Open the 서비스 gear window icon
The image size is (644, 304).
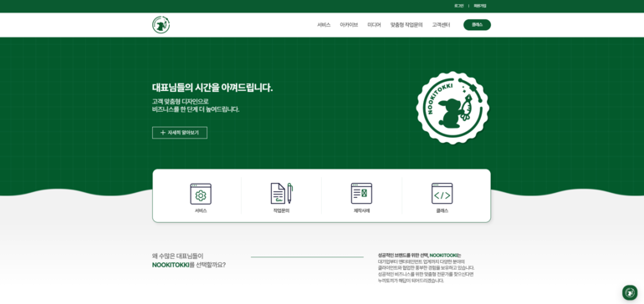[201, 194]
